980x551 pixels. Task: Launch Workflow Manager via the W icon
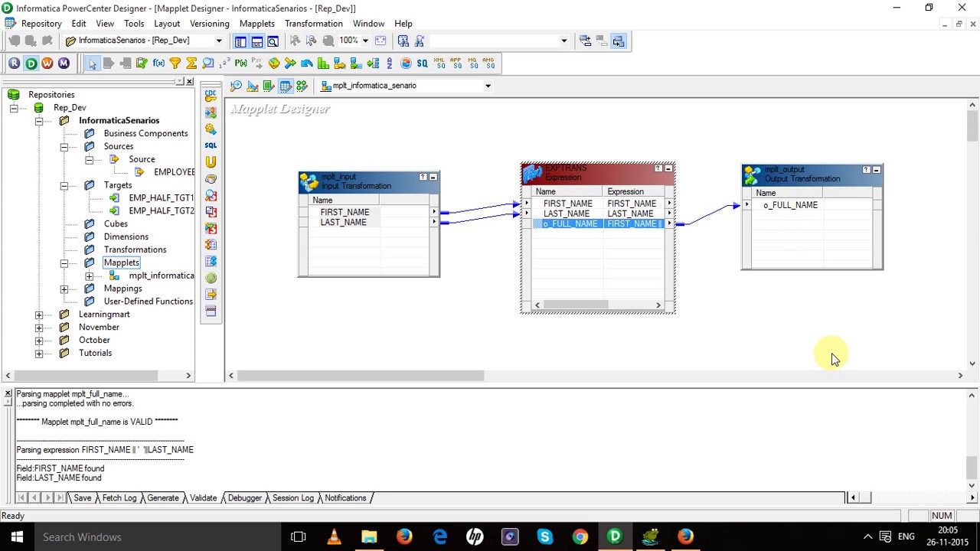tap(47, 64)
